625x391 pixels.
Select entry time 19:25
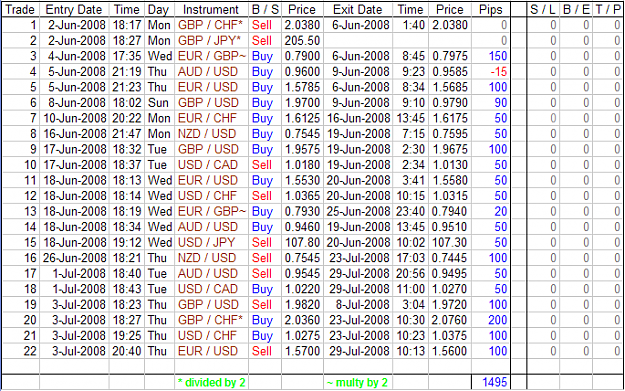pyautogui.click(x=127, y=336)
